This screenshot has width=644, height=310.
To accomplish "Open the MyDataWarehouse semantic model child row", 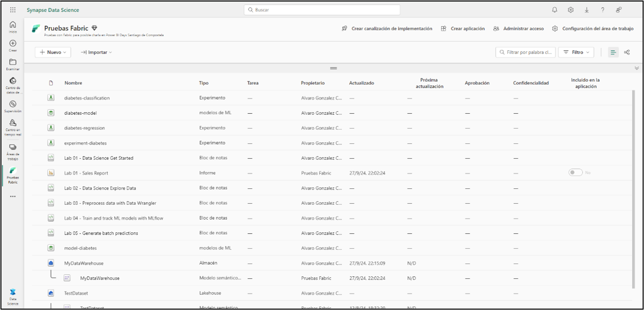I will (x=100, y=278).
